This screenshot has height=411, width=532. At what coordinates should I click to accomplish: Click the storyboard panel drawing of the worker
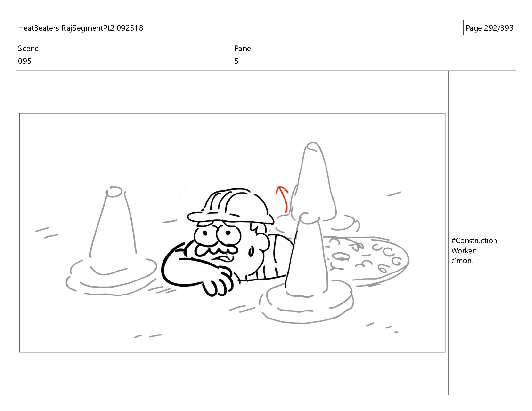[x=232, y=233]
